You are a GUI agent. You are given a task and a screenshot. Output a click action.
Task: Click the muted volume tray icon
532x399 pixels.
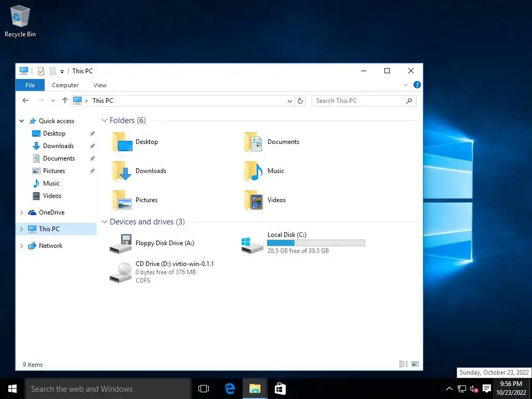(474, 389)
